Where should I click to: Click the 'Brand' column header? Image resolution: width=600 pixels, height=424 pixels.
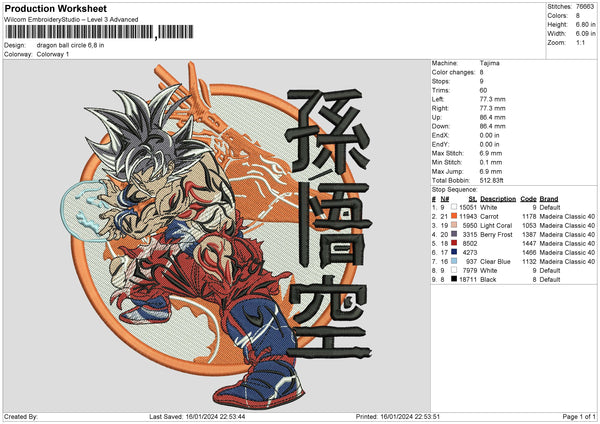pos(549,199)
